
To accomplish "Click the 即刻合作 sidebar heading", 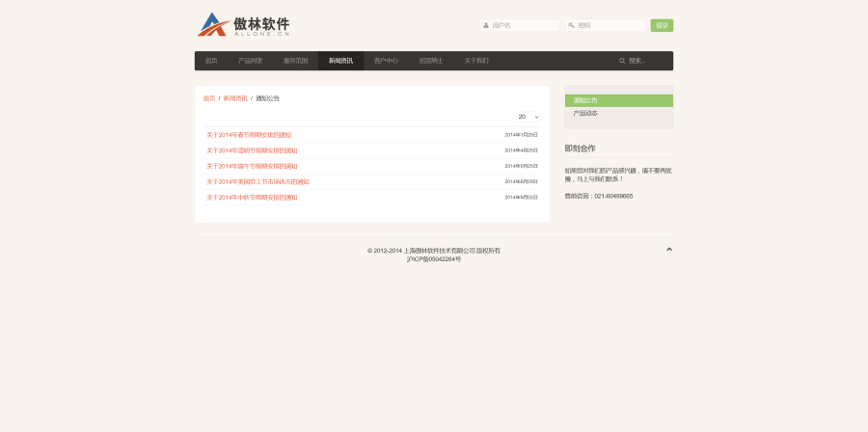I will pyautogui.click(x=581, y=148).
